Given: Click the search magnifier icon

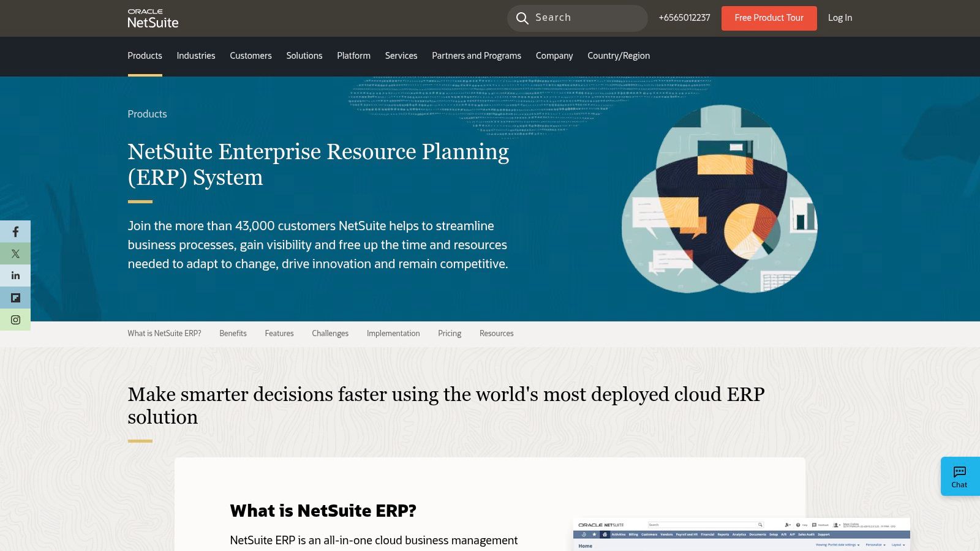Looking at the screenshot, I should (x=522, y=18).
